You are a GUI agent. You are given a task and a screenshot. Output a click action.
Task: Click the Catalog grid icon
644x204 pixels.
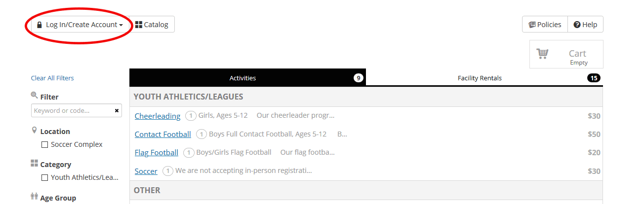[x=139, y=25]
